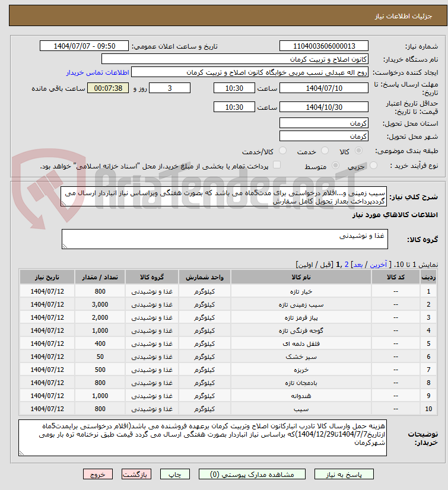The height and width of the screenshot is (490, 448).
Task: Click the نام کالا column header
Action: 301,277
